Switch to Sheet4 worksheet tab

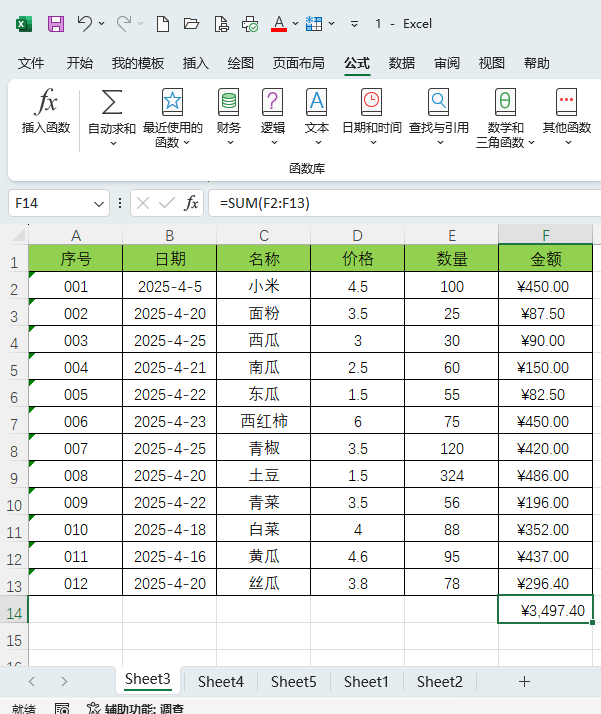pos(220,682)
